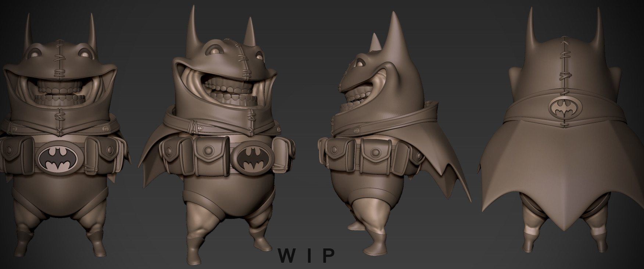Select the three-quarter view character render

(217, 134)
